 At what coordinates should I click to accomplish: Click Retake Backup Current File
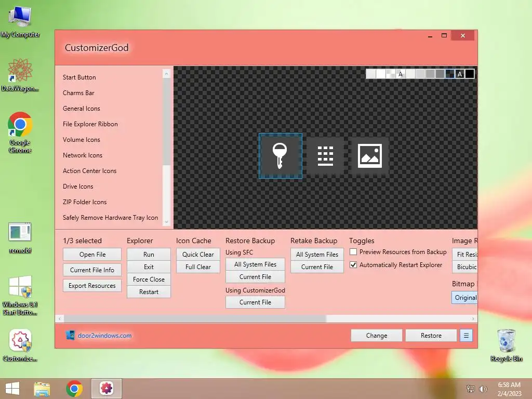tap(317, 267)
